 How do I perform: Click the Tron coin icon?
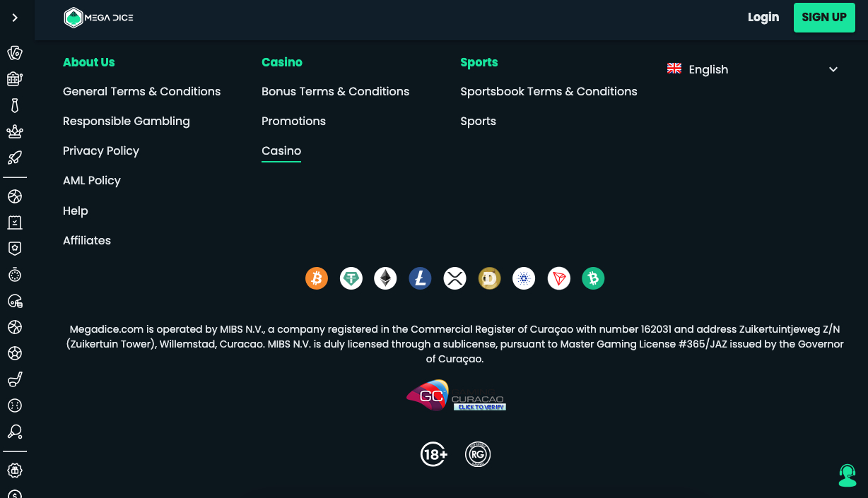559,278
